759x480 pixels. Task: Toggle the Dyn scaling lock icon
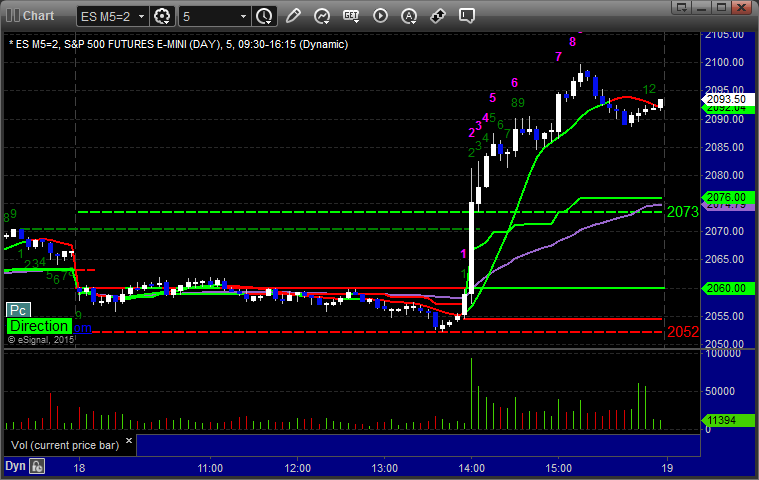[37, 466]
